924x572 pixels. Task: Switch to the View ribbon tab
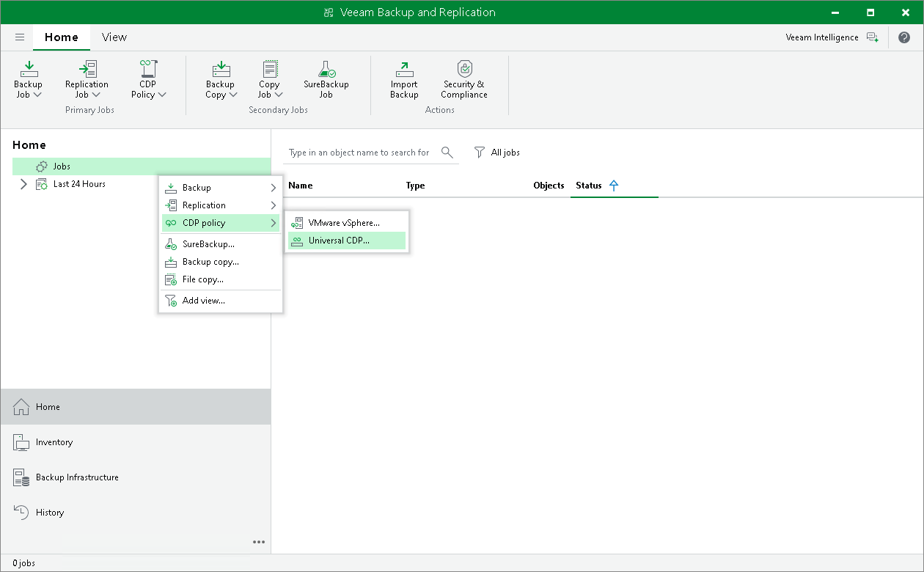(114, 37)
